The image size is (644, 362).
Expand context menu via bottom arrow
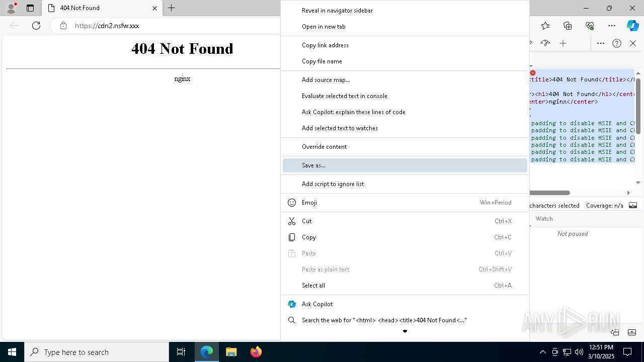pos(405,331)
